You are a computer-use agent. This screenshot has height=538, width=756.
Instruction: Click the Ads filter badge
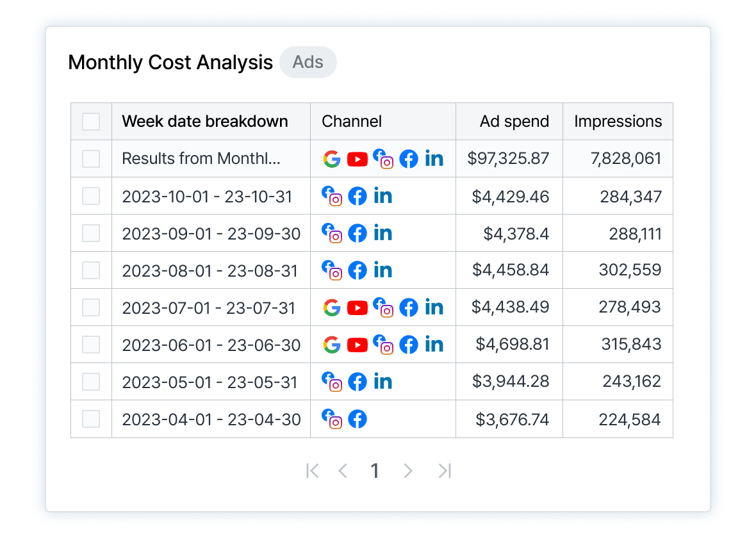click(x=308, y=61)
